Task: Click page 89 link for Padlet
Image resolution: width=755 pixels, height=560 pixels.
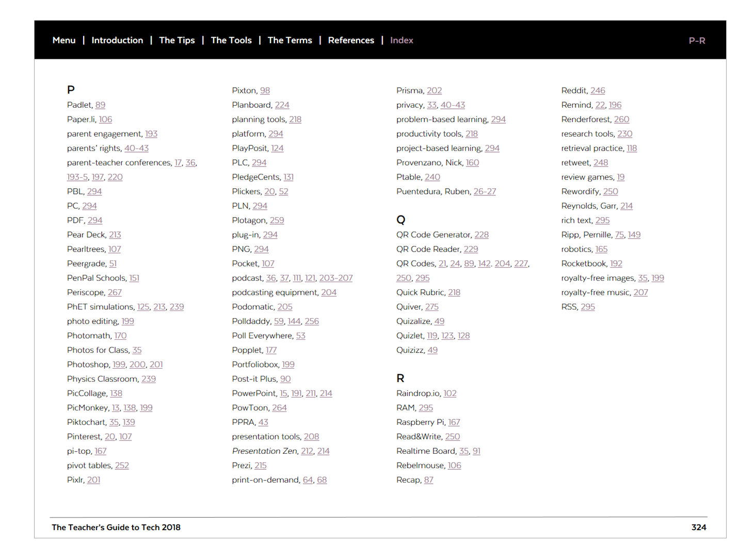Action: click(100, 105)
